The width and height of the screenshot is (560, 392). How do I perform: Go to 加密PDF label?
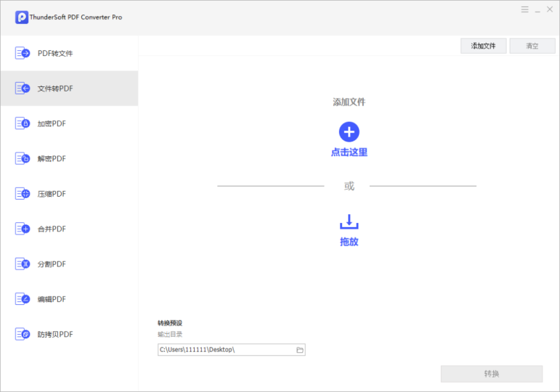[x=52, y=123]
